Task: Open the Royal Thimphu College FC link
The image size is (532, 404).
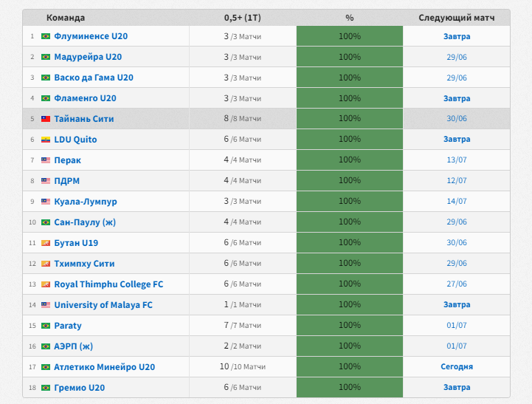Action: pos(108,284)
